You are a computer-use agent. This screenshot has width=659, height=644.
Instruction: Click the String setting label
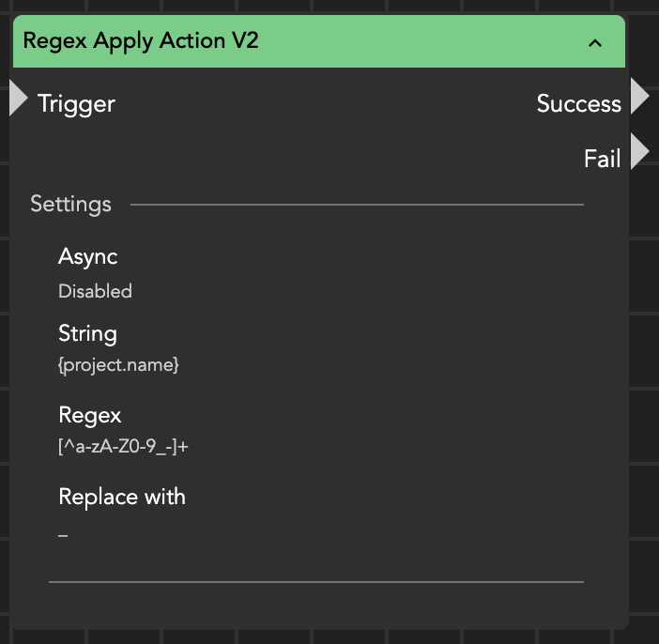pyautogui.click(x=87, y=333)
